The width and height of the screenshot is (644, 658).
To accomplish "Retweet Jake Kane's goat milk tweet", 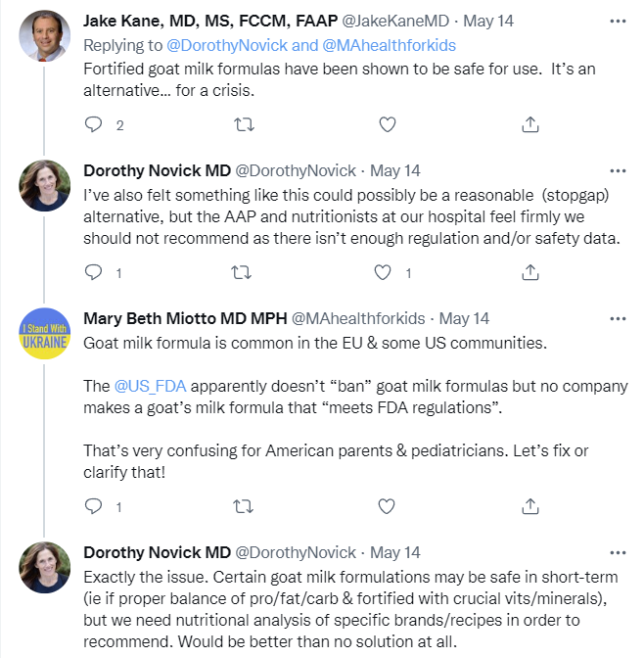I will 241,124.
